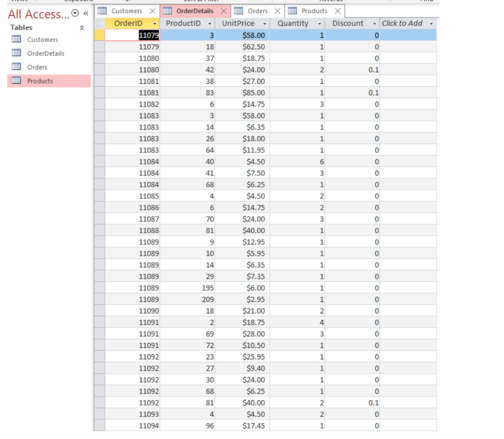Click the OrderID cell 11082
The height and width of the screenshot is (439, 504).
tap(132, 104)
